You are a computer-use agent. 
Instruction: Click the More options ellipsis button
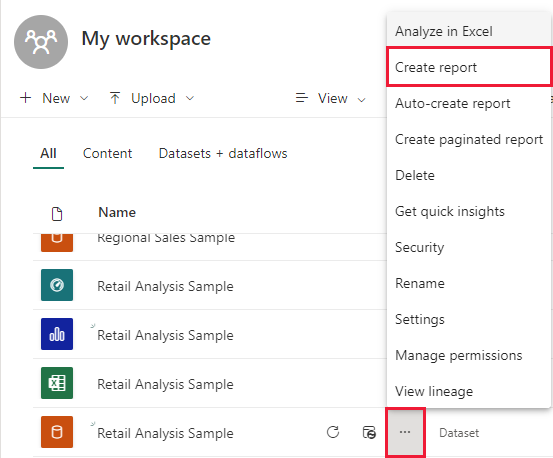(x=405, y=432)
